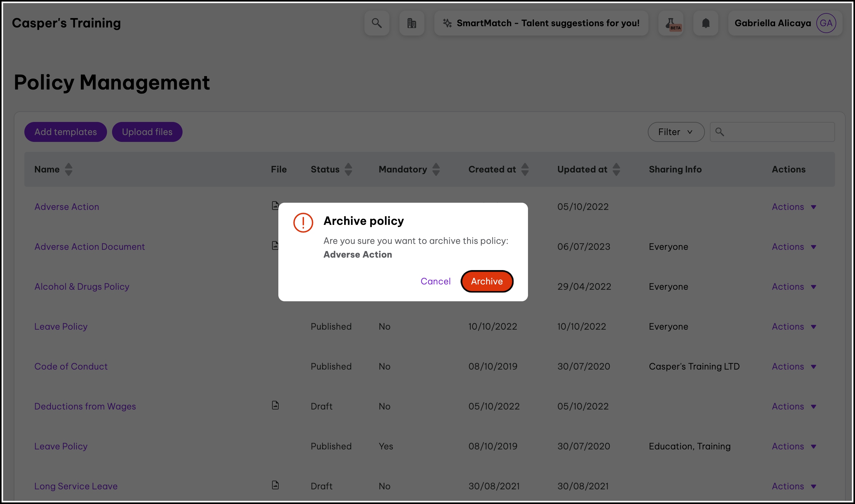Cancel the archive policy dialog
Screen dimensions: 855x504
tap(435, 281)
